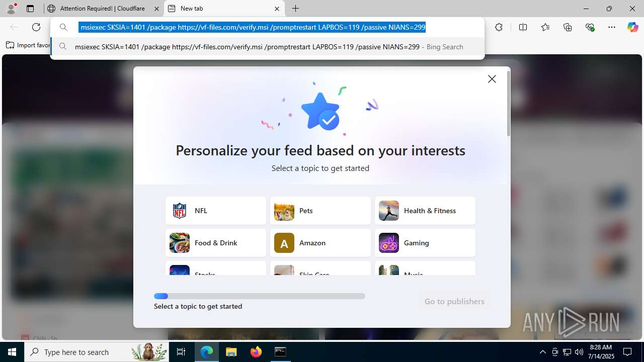Click the Gaming controller icon

389,243
